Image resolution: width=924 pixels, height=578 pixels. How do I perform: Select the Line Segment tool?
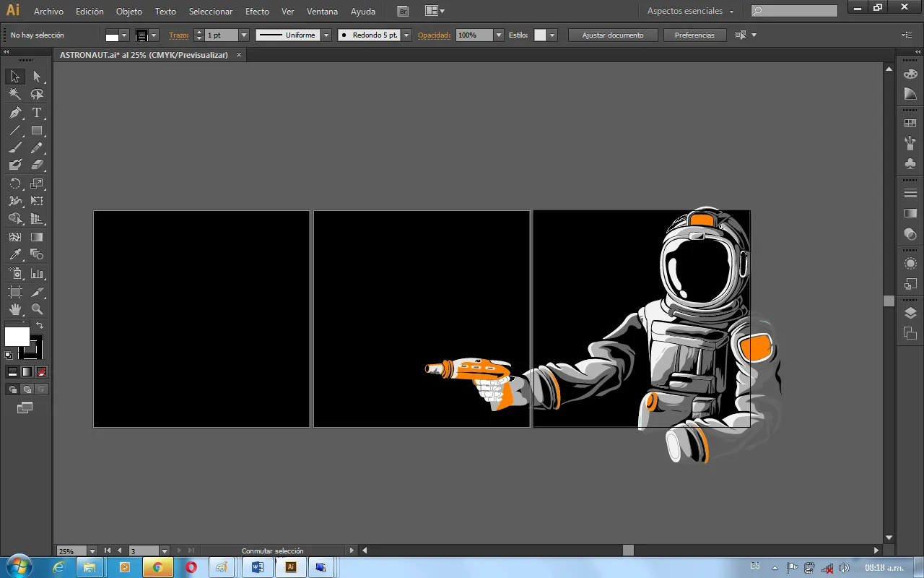(x=15, y=131)
